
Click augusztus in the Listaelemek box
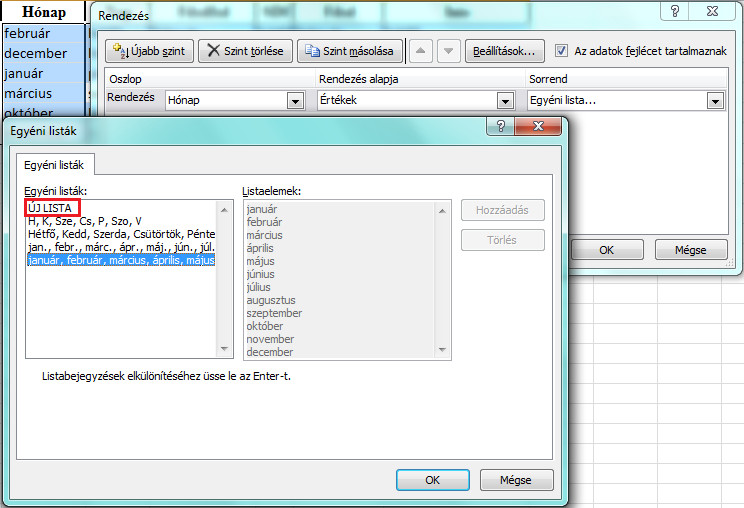pyautogui.click(x=271, y=300)
